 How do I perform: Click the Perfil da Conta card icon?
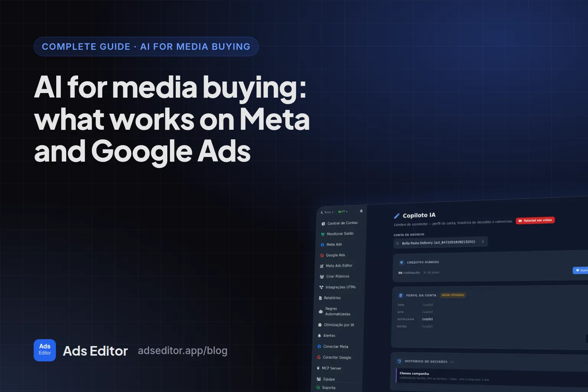pyautogui.click(x=401, y=296)
